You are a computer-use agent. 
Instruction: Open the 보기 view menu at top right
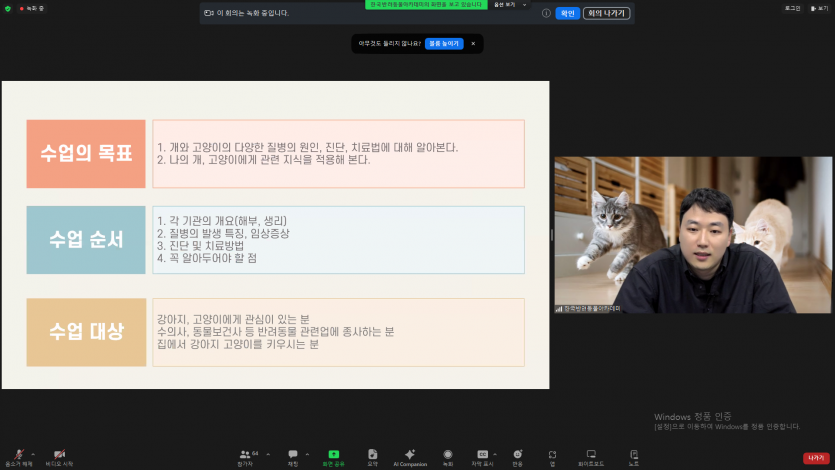pos(819,9)
